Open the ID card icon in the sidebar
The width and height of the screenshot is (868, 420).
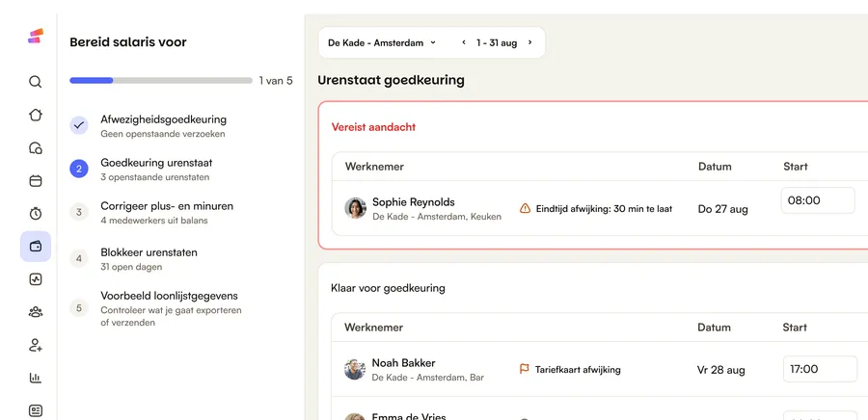36,410
